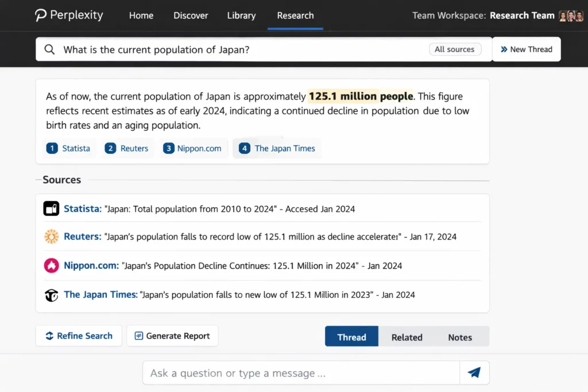
Task: Start a New Thread
Action: [526, 49]
